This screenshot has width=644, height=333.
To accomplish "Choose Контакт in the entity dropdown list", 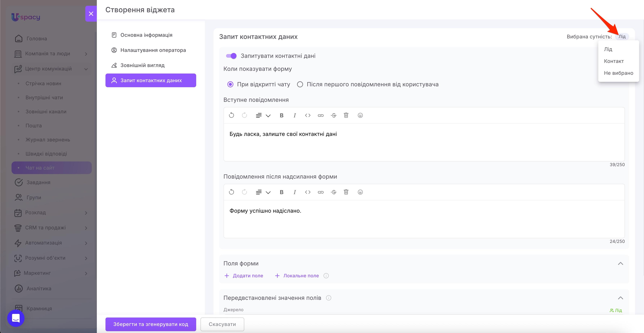I will (618, 61).
